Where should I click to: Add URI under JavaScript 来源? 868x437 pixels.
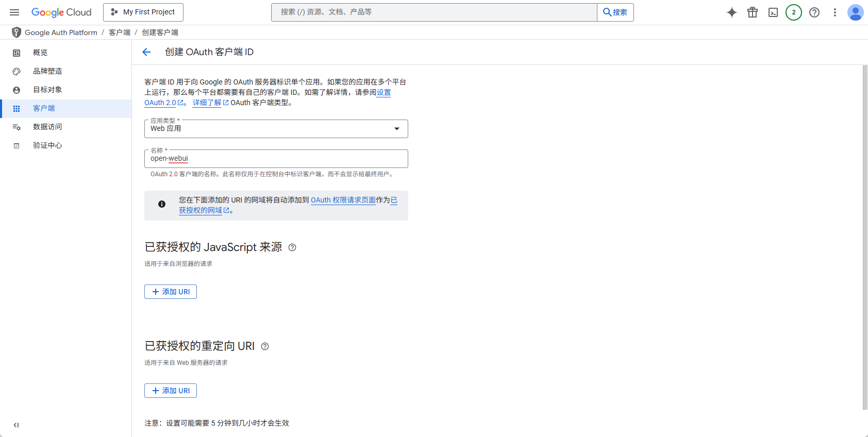[x=171, y=292]
